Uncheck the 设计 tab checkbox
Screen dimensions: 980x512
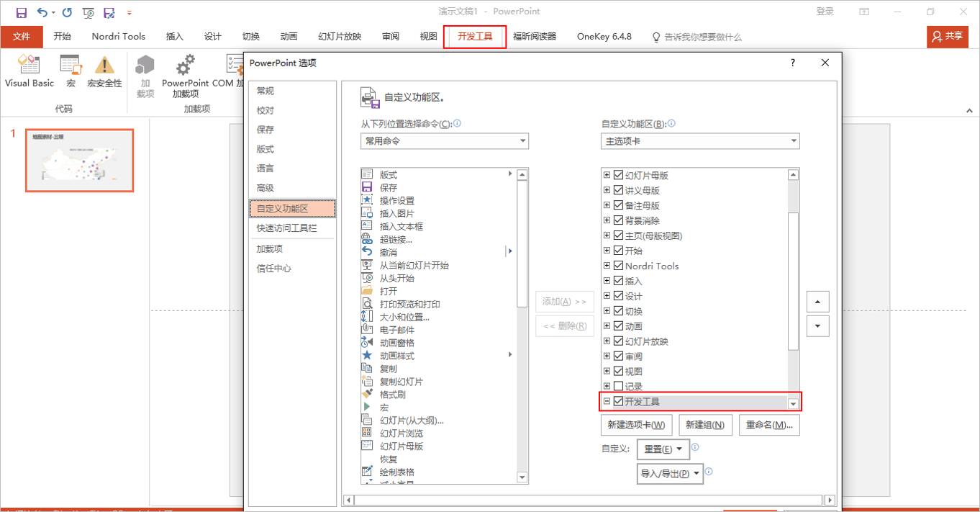(618, 296)
